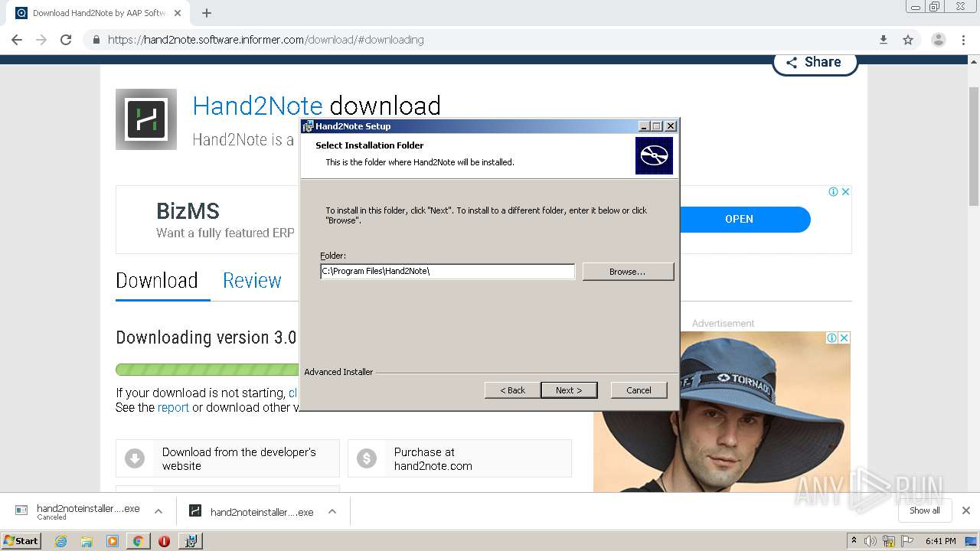Click Next in the Hand2Note Setup
Viewport: 980px width, 551px height.
pyautogui.click(x=569, y=390)
